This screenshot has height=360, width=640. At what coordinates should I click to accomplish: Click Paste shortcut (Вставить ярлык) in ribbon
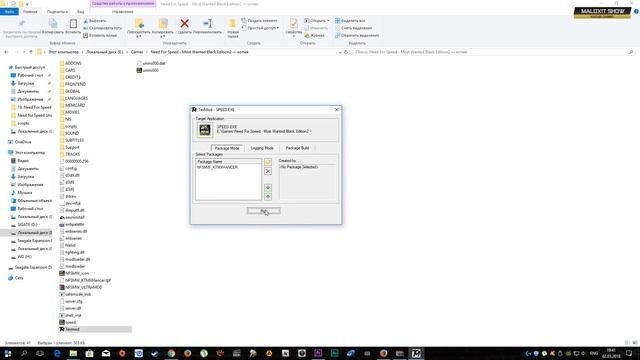click(x=100, y=36)
